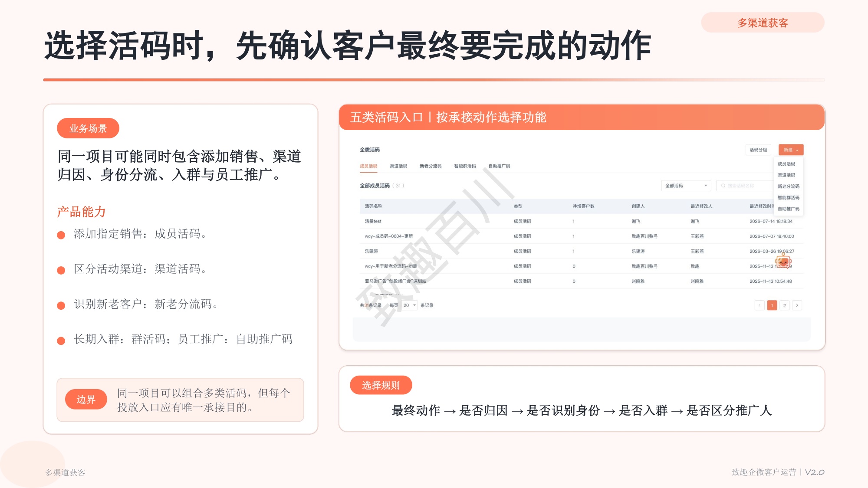Viewport: 868px width, 488px height.
Task: Switch to the 智能群活码 tab
Action: tap(465, 166)
